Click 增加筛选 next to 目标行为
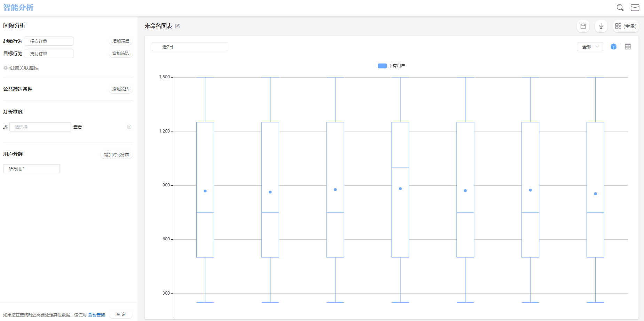 point(121,54)
